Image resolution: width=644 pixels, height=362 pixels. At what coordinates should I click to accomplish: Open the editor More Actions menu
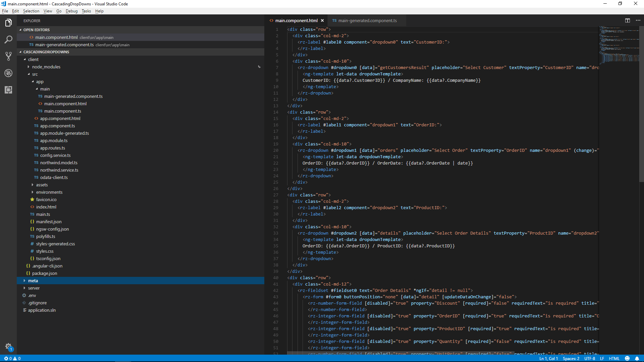click(x=638, y=20)
